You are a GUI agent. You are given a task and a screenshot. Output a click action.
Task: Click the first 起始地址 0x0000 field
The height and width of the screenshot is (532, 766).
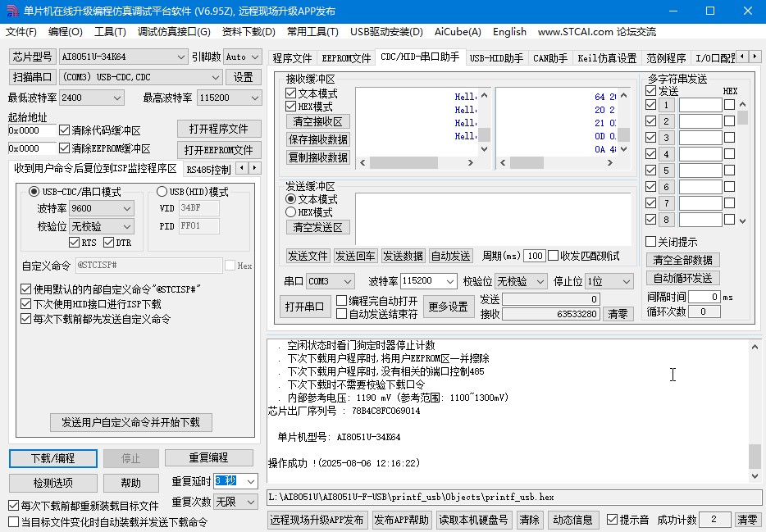click(x=32, y=130)
